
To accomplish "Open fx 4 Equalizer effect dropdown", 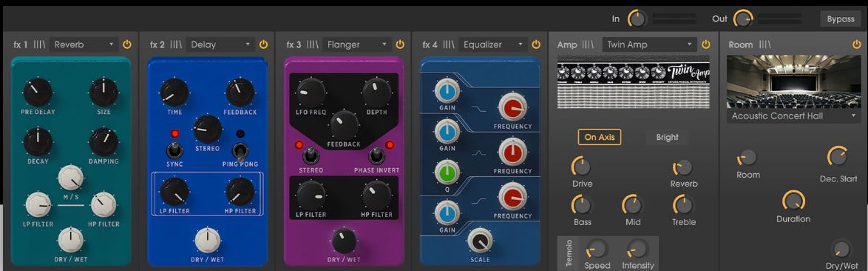I will coord(492,44).
